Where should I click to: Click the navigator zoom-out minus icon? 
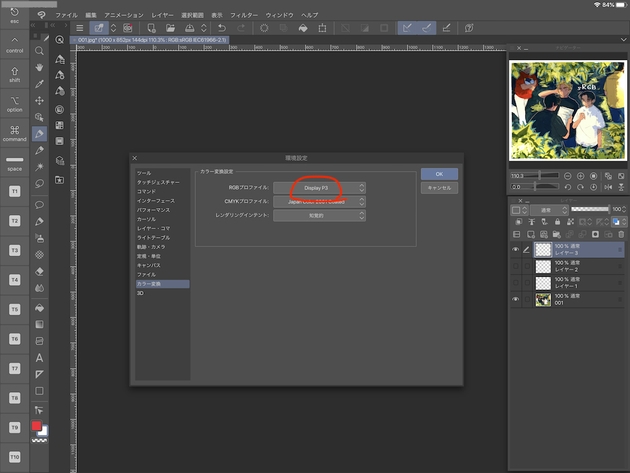pyautogui.click(x=567, y=176)
